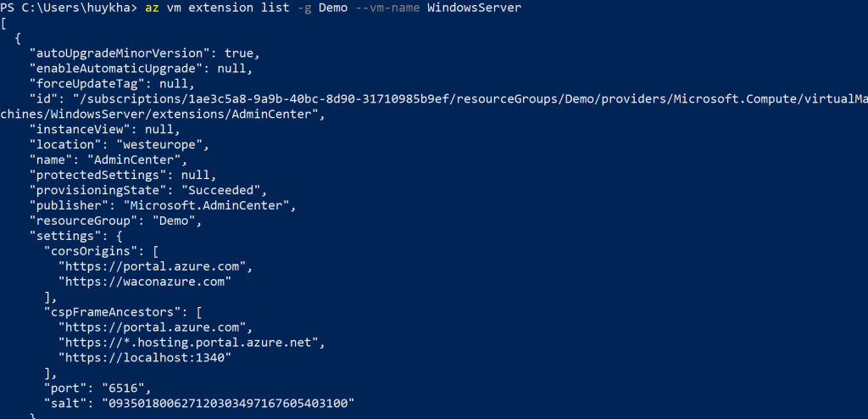The height and width of the screenshot is (419, 868).
Task: Open the https://waconazure.com URL
Action: coord(145,282)
